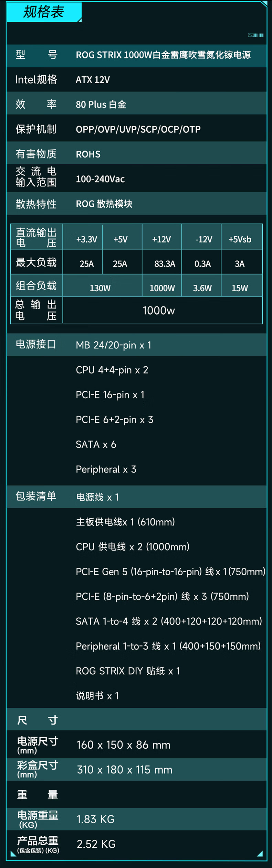Click the 100-240Vac input range value

[x=100, y=179]
